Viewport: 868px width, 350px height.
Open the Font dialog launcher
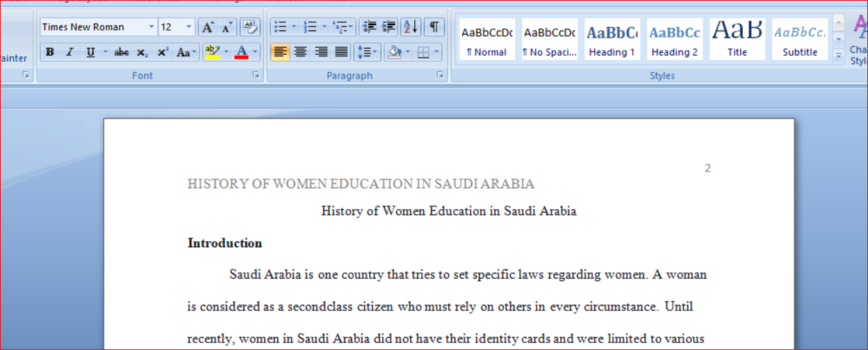click(256, 75)
